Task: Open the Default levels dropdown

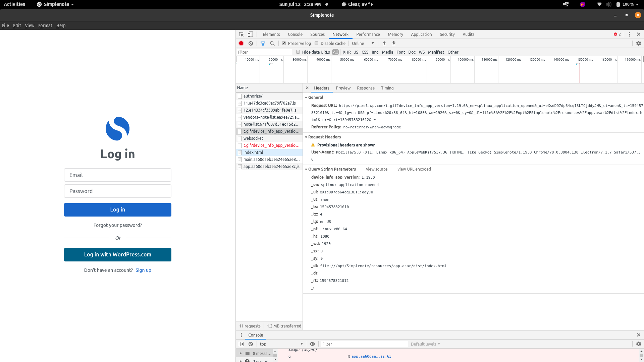Action: pyautogui.click(x=425, y=344)
